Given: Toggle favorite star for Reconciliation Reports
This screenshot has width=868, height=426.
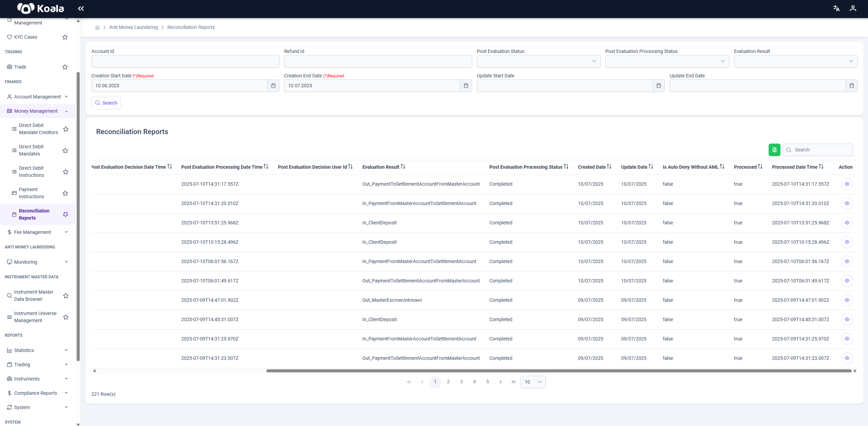Looking at the screenshot, I should point(65,214).
